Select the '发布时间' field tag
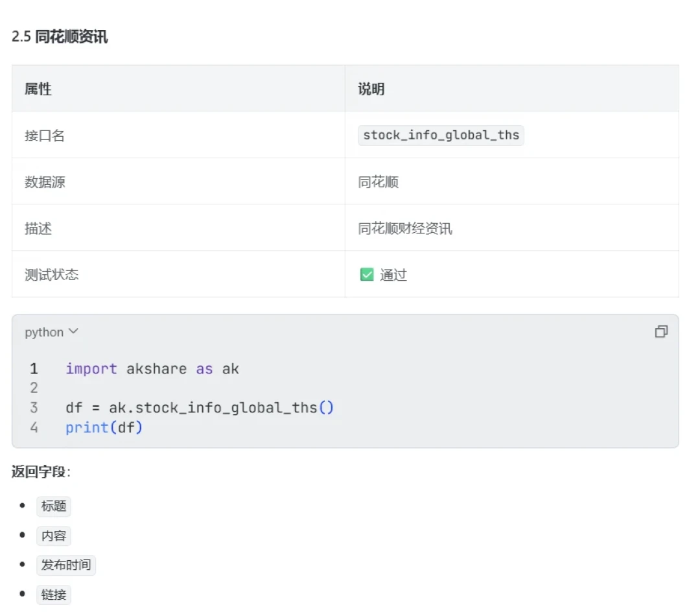 click(66, 565)
